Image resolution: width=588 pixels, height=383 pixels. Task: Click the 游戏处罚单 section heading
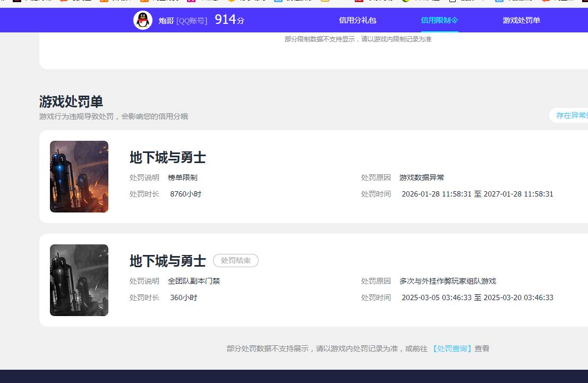(70, 101)
